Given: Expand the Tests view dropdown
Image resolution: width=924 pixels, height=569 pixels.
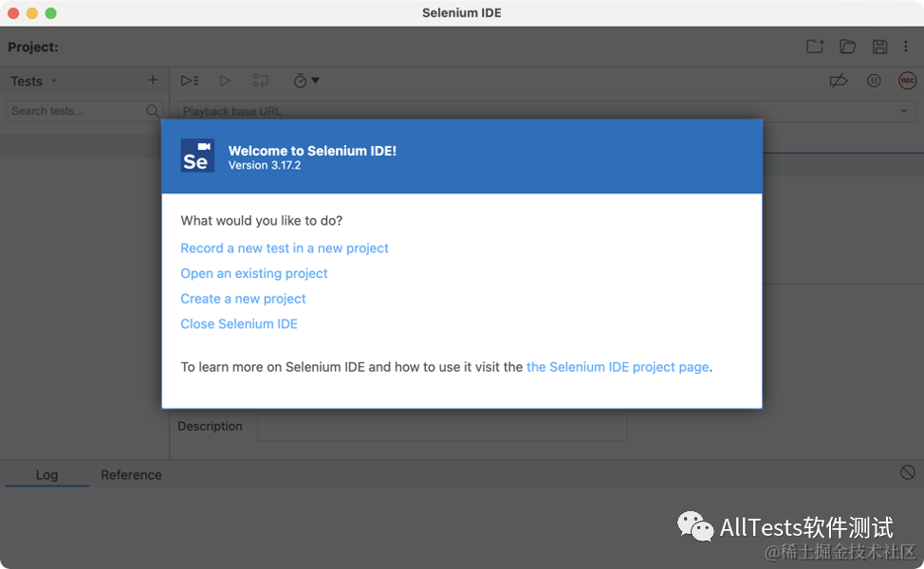Looking at the screenshot, I should click(54, 81).
